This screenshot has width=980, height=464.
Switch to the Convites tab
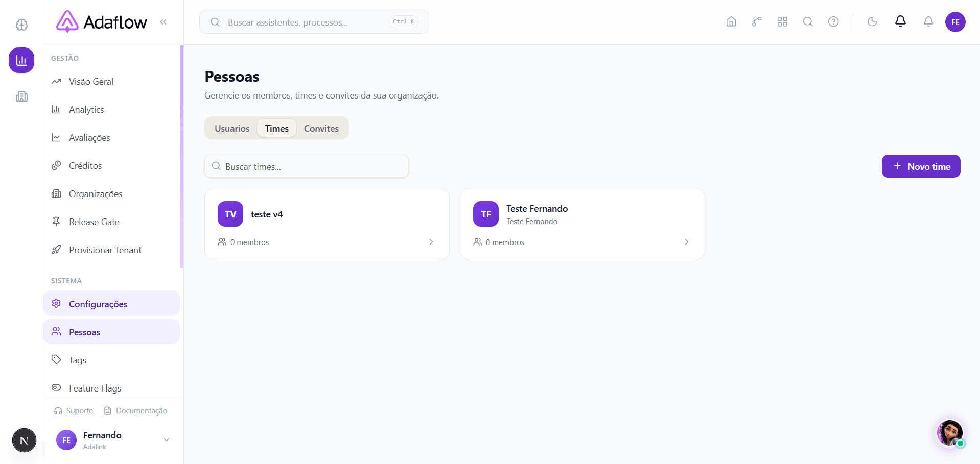[x=321, y=129]
